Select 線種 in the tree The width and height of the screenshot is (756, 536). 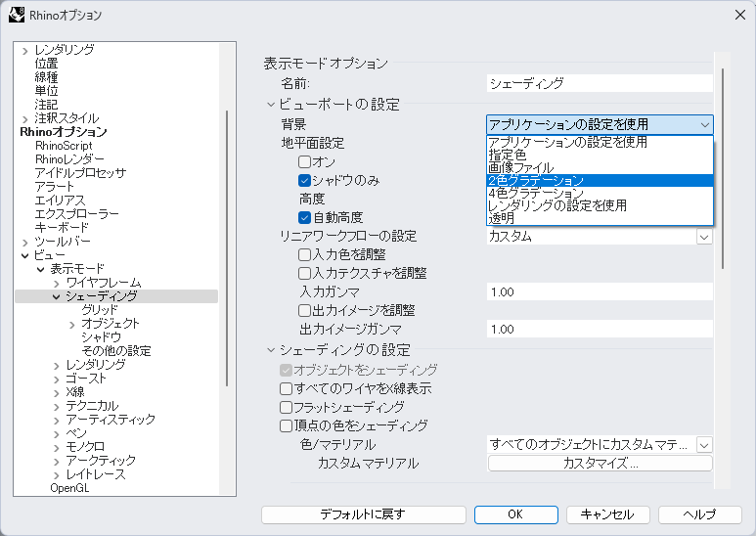point(46,77)
